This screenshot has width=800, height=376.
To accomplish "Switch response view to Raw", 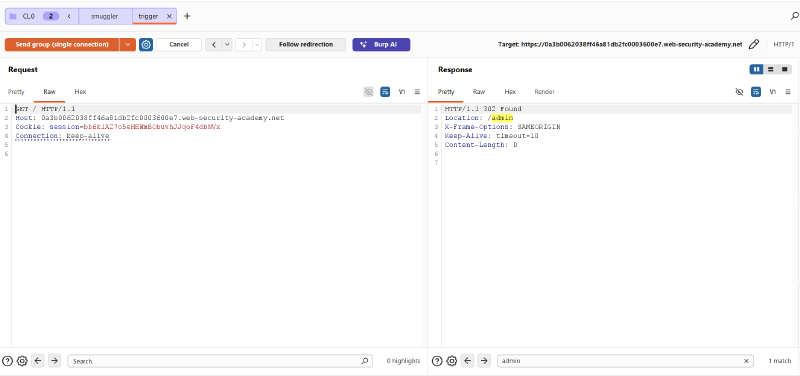I will [479, 92].
